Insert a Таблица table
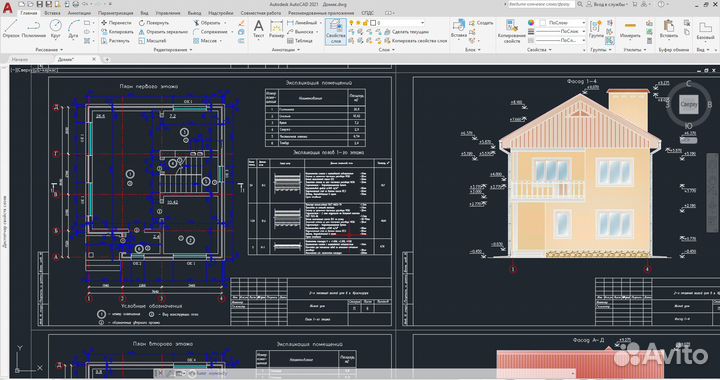This screenshot has width=720, height=380. [x=300, y=41]
